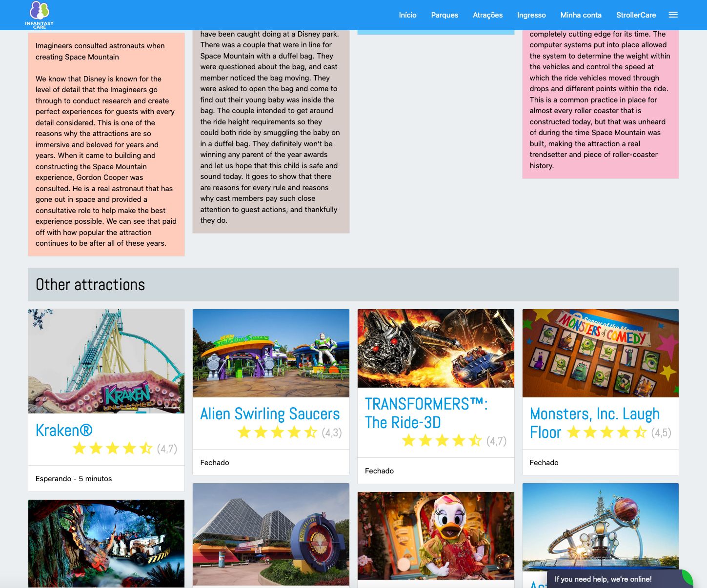Open the hamburger menu icon
The height and width of the screenshot is (588, 707).
673,15
